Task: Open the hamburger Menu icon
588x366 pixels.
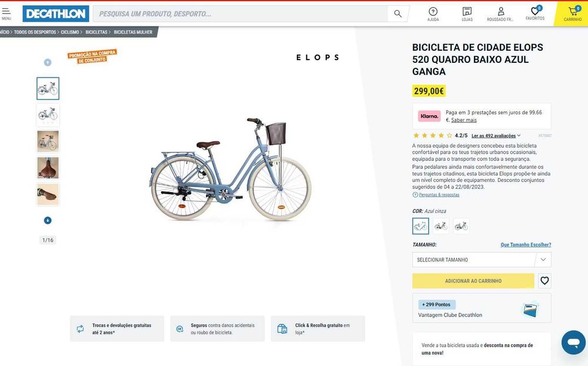Action: [x=6, y=13]
